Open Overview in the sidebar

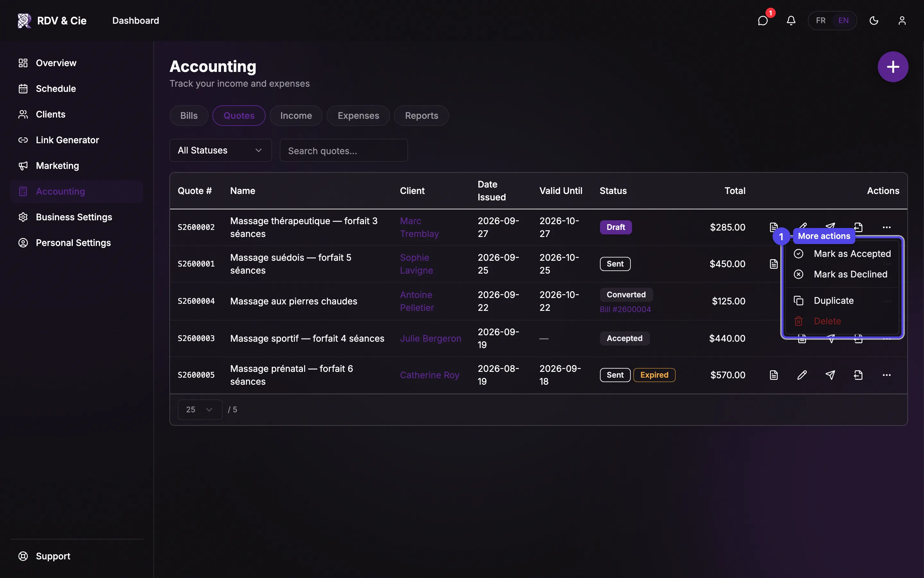pos(76,63)
